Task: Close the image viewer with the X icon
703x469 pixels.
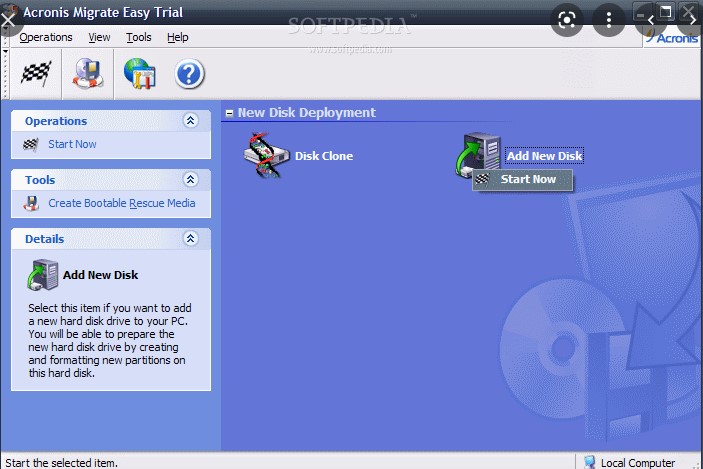Action: 8,20
